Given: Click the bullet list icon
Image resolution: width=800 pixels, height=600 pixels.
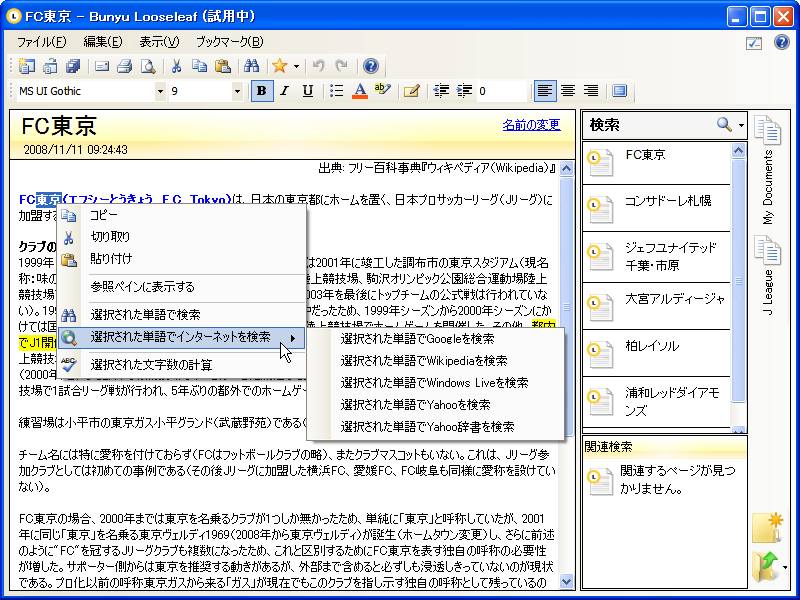Looking at the screenshot, I should (336, 91).
